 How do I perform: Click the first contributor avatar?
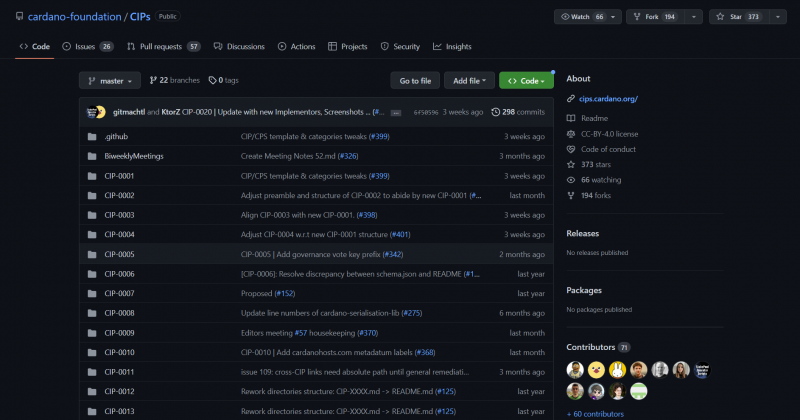pyautogui.click(x=575, y=369)
